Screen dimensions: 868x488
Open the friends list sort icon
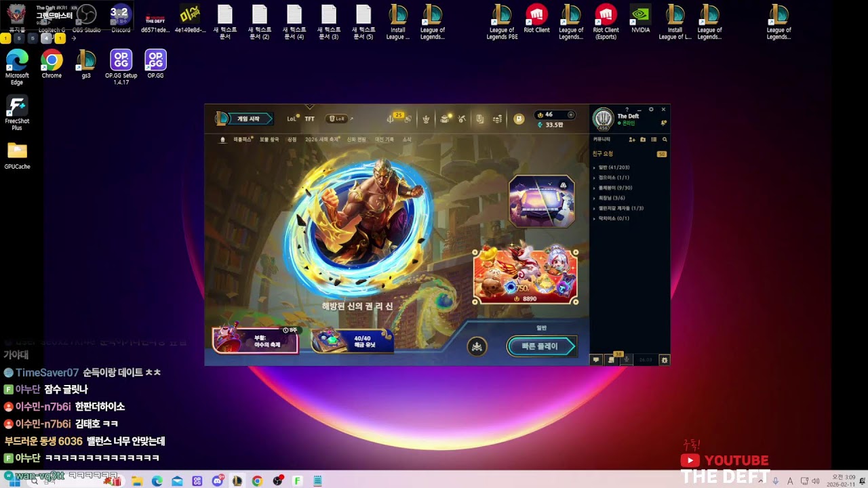click(654, 140)
